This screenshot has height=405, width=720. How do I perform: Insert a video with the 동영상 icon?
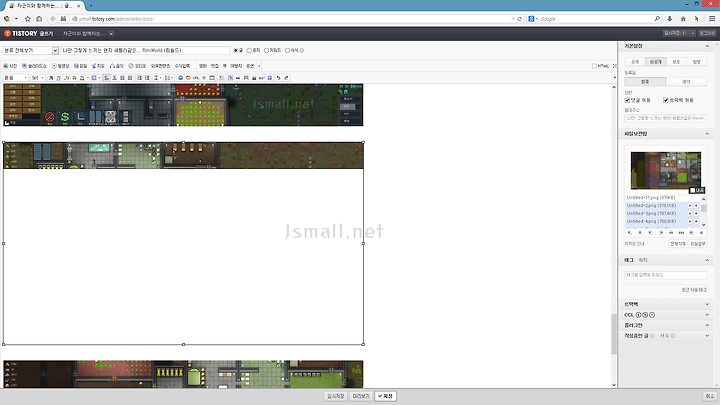coord(61,66)
